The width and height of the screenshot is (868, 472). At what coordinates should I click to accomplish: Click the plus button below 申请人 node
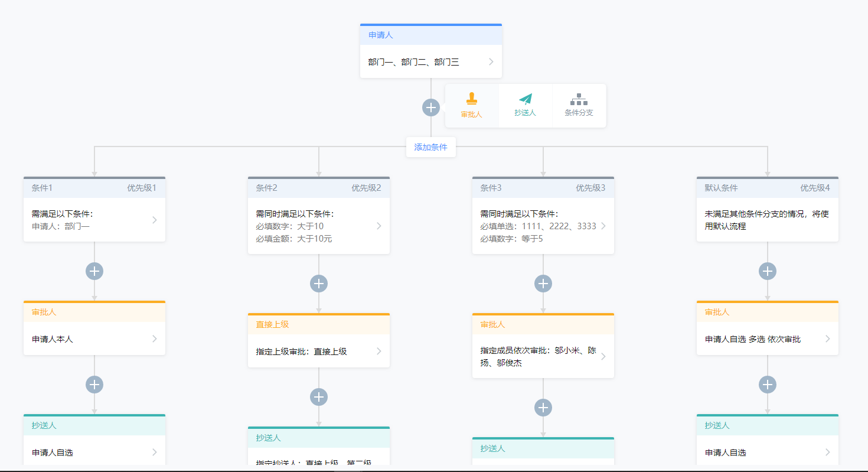(431, 108)
